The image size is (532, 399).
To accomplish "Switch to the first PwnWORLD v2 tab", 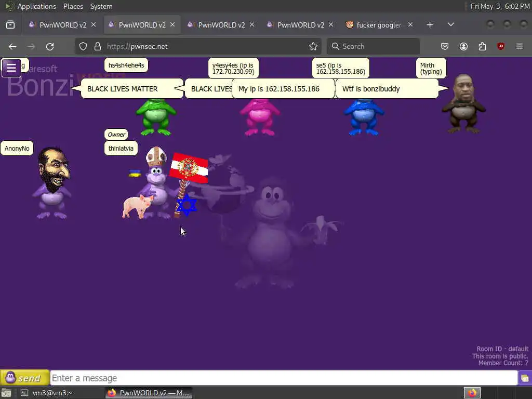I will (63, 25).
